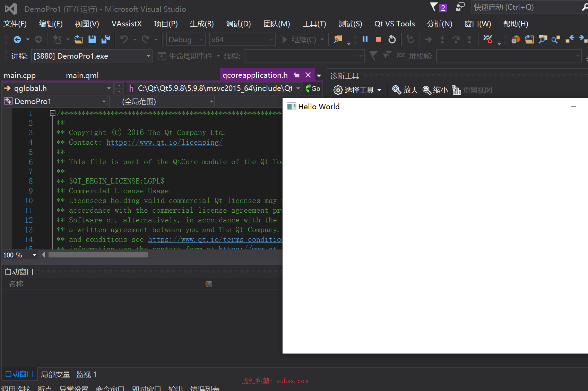Click the Go button in VAssistX bar
588x391 pixels.
click(x=313, y=88)
